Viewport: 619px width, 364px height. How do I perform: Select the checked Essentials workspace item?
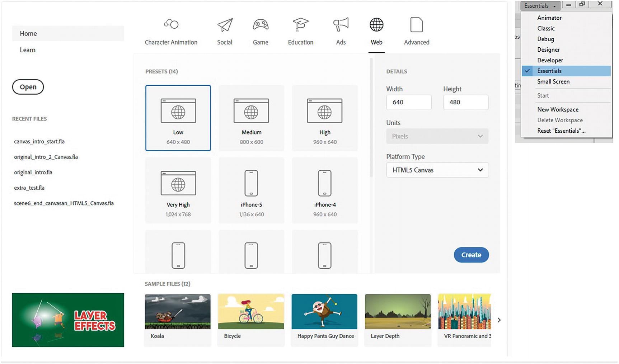(549, 71)
